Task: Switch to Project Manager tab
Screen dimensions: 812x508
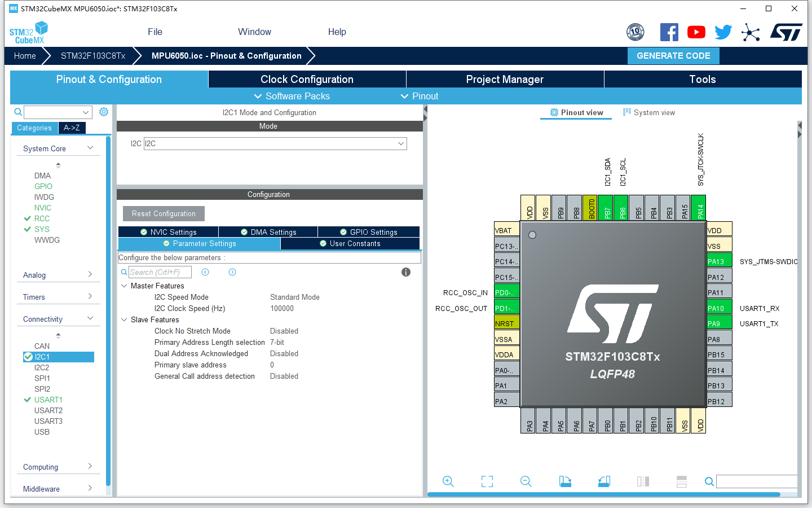Action: coord(505,79)
